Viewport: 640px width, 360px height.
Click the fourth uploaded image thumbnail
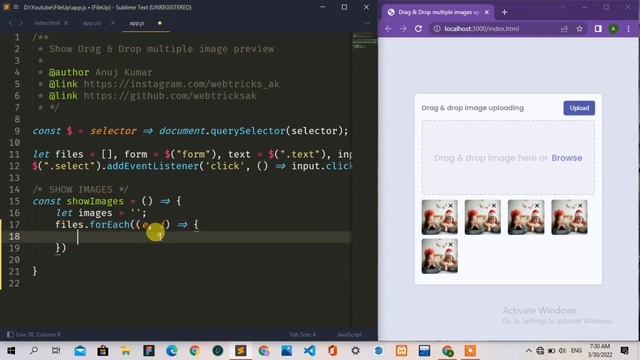coord(569,217)
